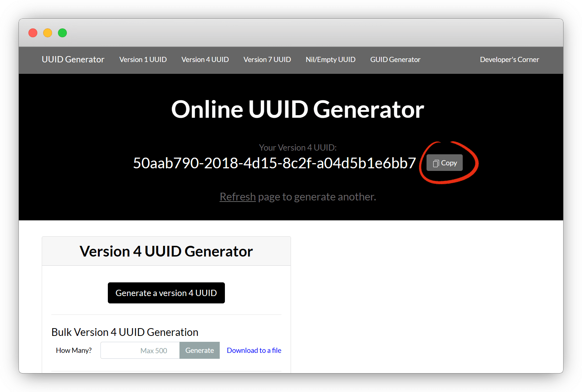Open the UUID Generator home link

[73, 59]
